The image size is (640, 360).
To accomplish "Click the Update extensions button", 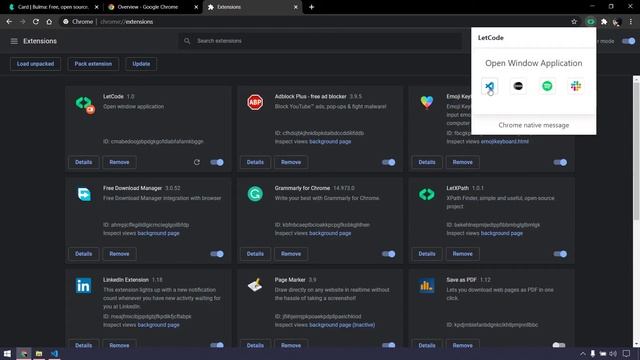I will coord(141,64).
